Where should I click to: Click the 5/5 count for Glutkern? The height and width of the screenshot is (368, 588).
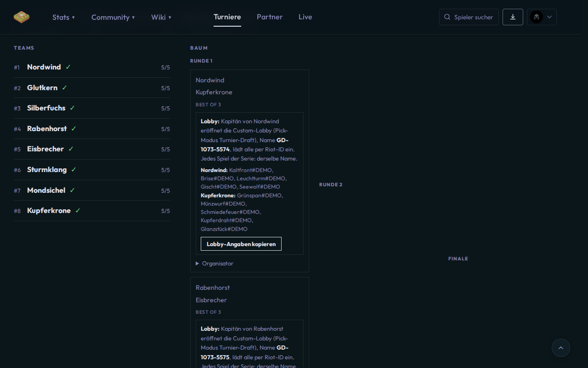[165, 88]
